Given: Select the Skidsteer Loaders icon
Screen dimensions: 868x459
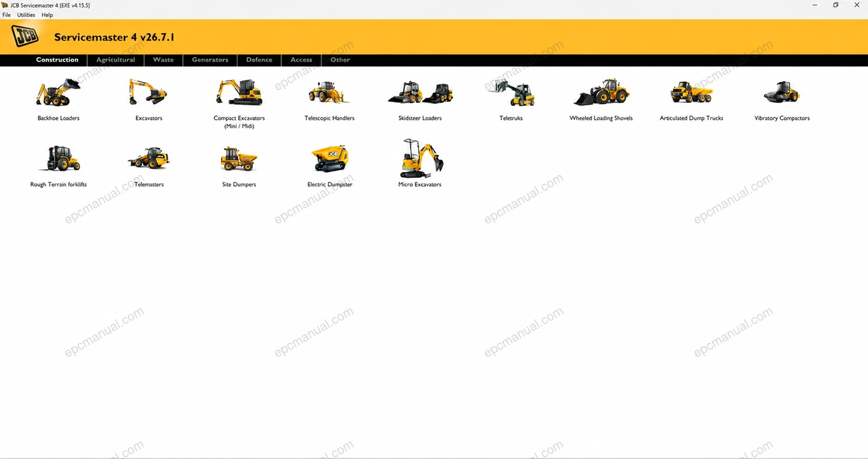Looking at the screenshot, I should coord(420,93).
